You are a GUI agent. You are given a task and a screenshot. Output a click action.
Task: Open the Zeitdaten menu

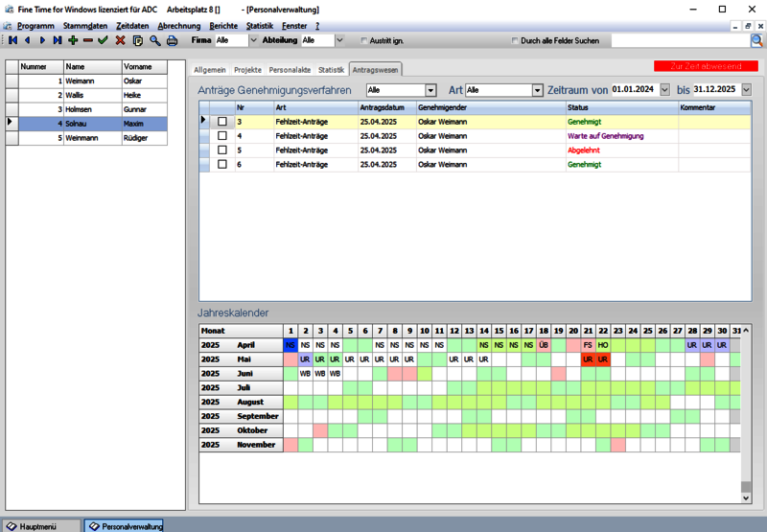[x=132, y=26]
